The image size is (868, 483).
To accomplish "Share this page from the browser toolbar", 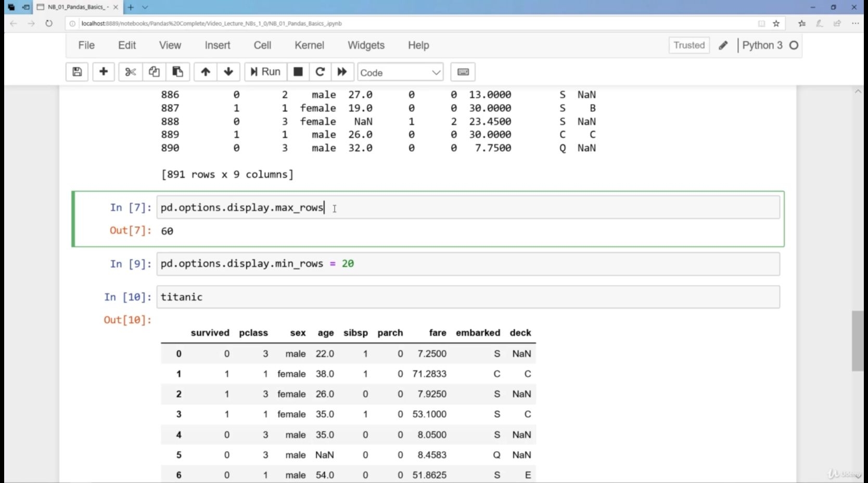I will [x=837, y=23].
